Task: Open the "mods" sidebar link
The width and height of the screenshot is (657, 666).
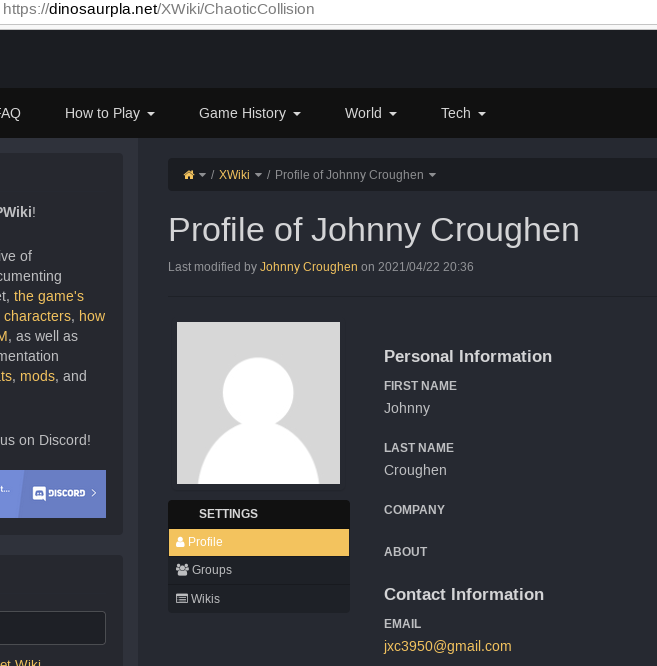Action: tap(37, 376)
